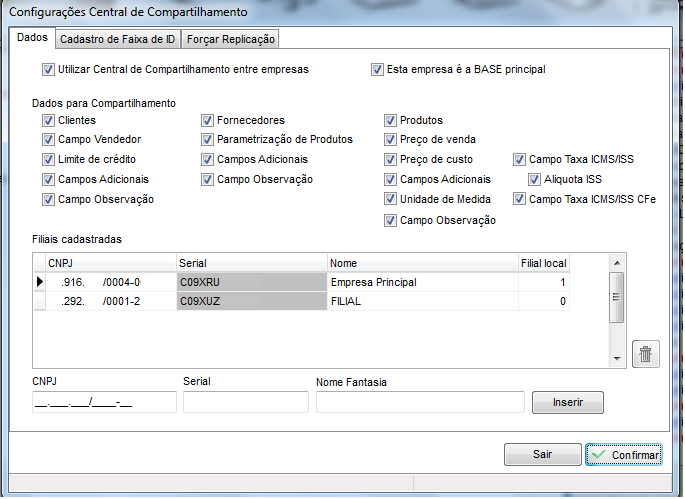
Task: Click the Confirmar button with green checkmark
Action: tap(623, 455)
